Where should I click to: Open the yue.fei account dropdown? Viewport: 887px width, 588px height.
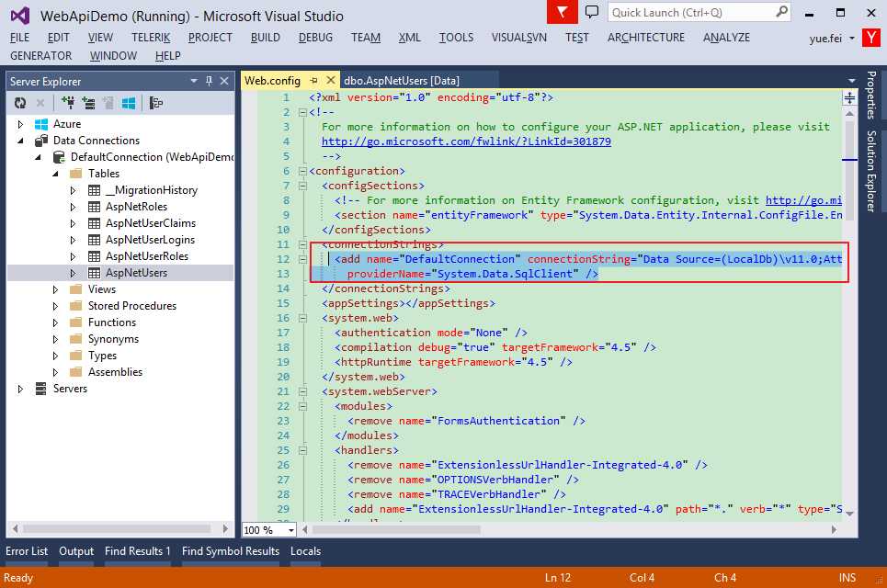pos(832,39)
